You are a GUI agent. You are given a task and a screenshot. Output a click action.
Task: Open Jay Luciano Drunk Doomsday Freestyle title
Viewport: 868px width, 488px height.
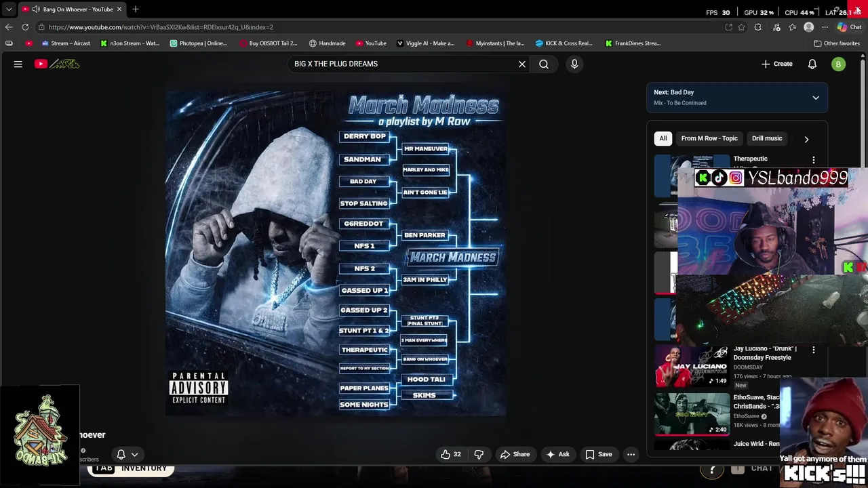pos(764,353)
